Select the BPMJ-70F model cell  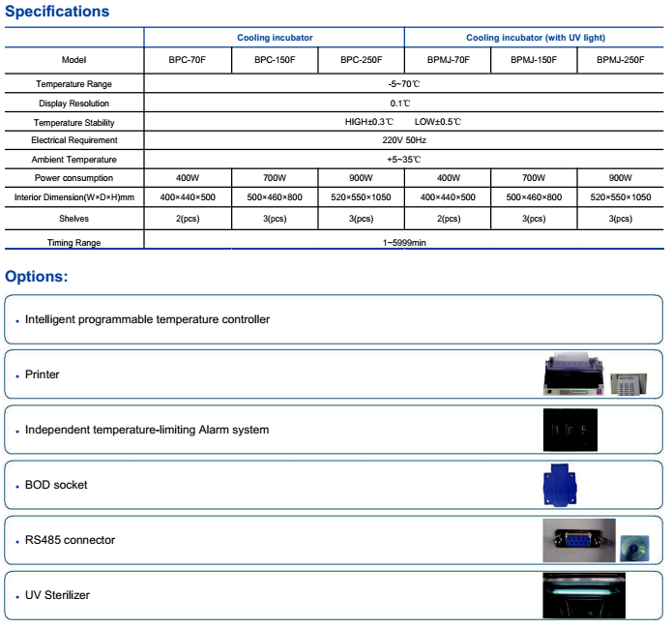tap(448, 60)
